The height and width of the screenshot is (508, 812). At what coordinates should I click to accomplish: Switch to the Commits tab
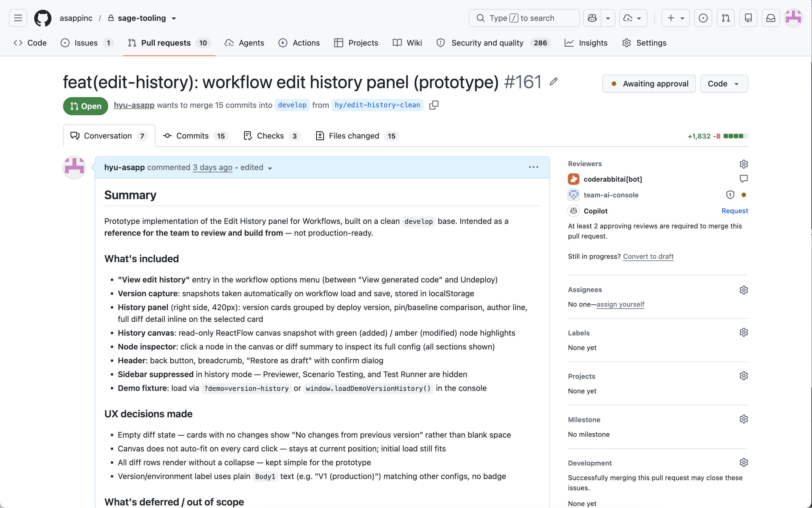tap(196, 136)
